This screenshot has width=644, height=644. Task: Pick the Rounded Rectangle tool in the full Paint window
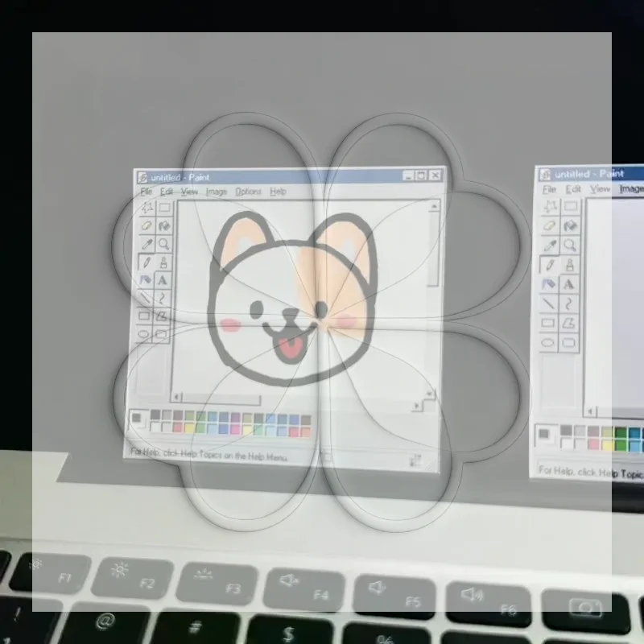pyautogui.click(x=161, y=334)
